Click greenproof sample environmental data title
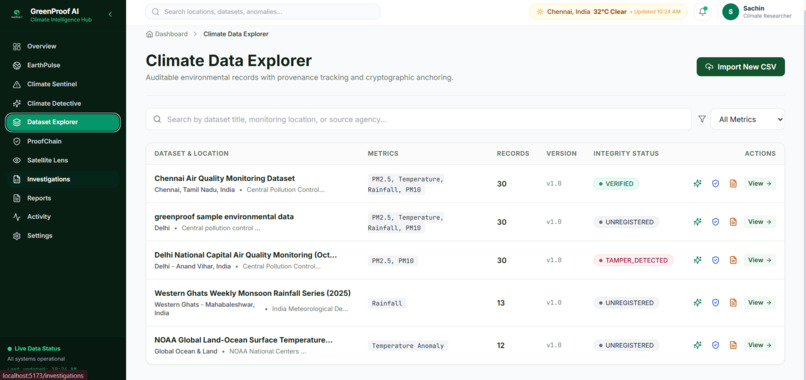806x380 pixels. click(224, 217)
